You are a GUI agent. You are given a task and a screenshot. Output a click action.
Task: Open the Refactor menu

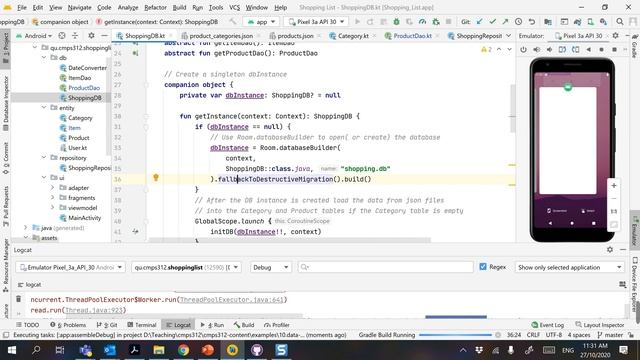point(155,7)
